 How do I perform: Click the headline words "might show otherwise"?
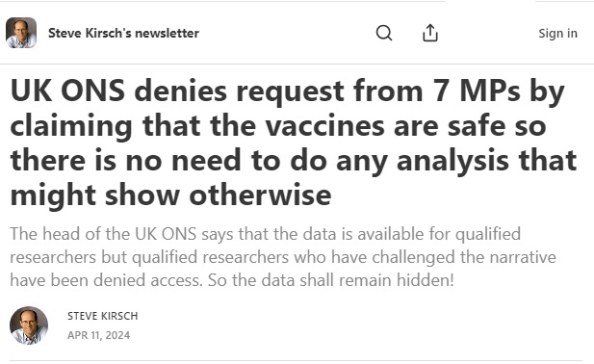pyautogui.click(x=170, y=195)
